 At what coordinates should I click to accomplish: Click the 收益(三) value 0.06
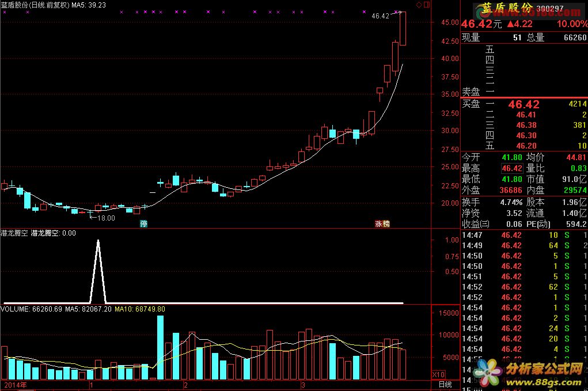click(x=514, y=224)
